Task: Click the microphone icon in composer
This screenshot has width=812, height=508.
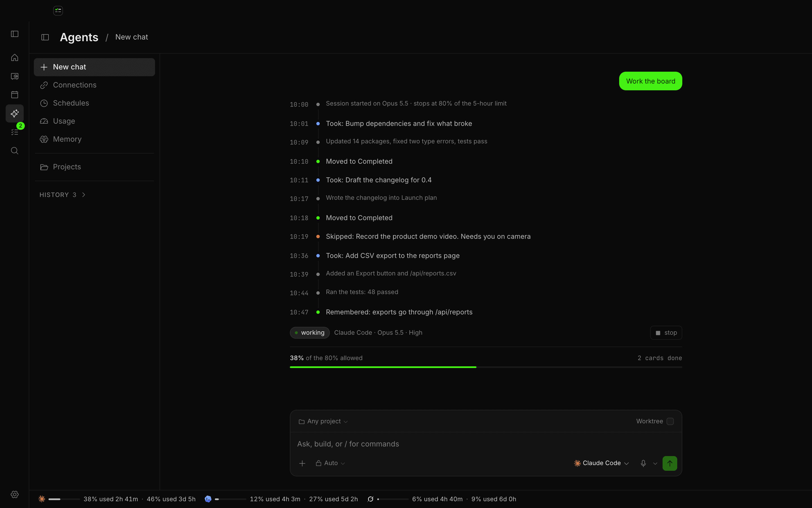Action: tap(643, 463)
